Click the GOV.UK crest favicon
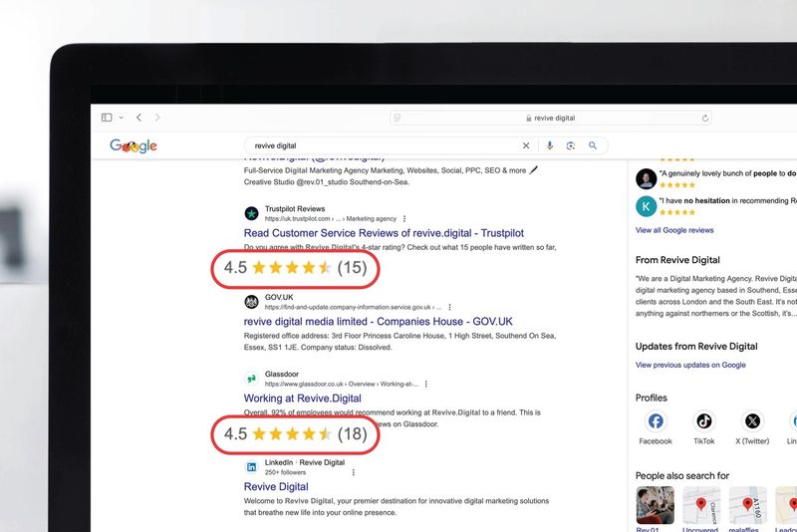This screenshot has width=797, height=532. pos(252,302)
